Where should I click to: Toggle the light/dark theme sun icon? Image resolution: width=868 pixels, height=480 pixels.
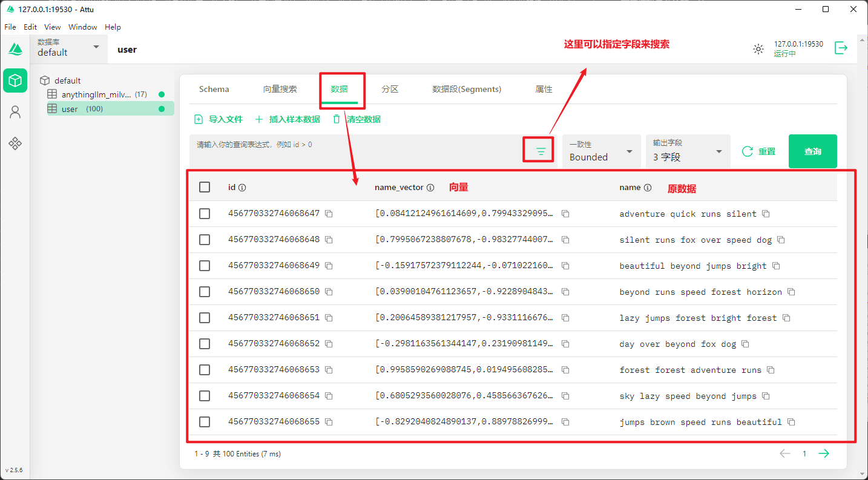tap(758, 49)
